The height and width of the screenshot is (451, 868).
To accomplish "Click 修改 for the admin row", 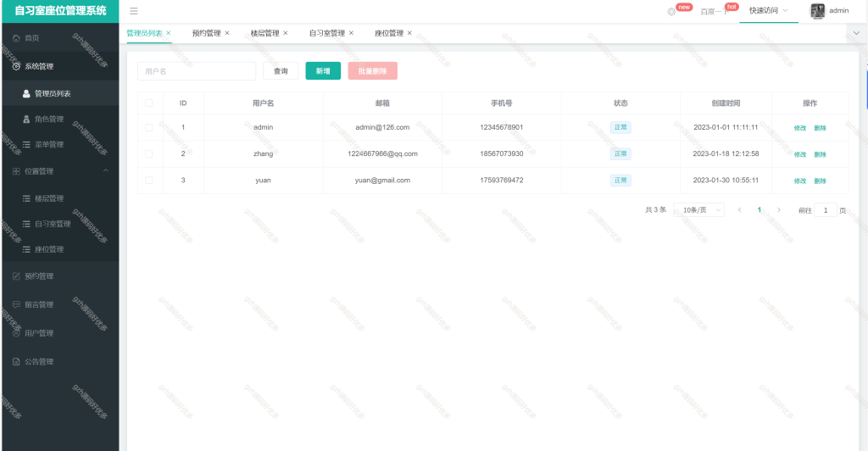I will tap(800, 128).
